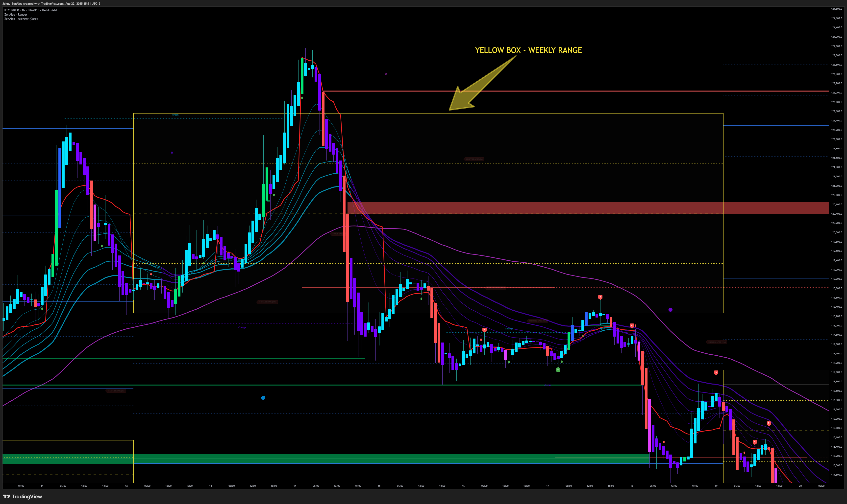Image resolution: width=847 pixels, height=504 pixels.
Task: Click the Johny_ZenAlgo created with TradingView.com header
Action: click(x=51, y=3)
